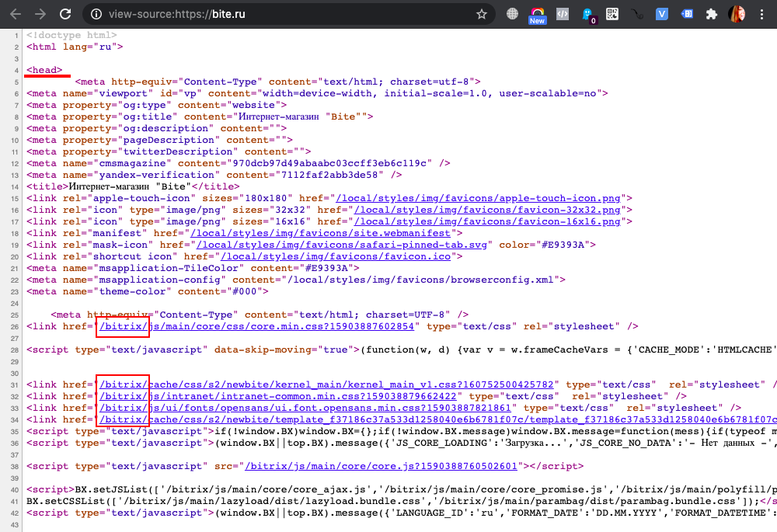Viewport: 777px width, 532px height.
Task: Reload the view-source page
Action: coord(65,14)
